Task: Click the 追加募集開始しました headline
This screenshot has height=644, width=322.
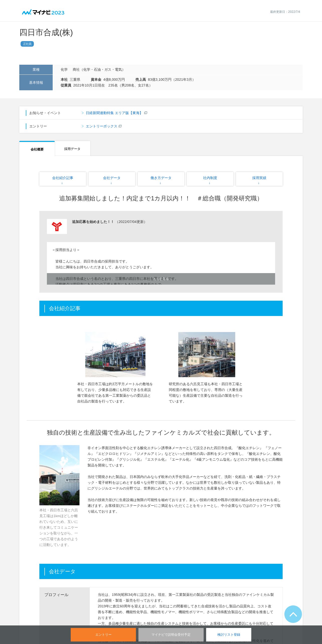Action: point(161,198)
